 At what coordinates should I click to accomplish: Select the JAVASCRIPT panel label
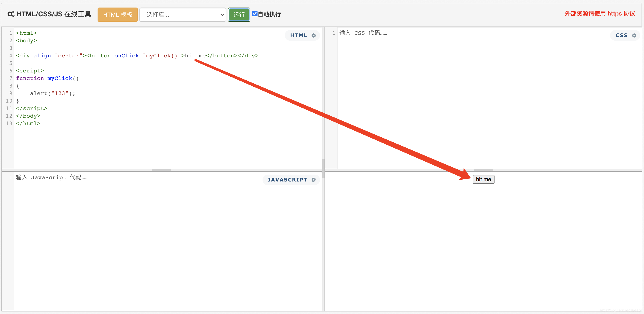[287, 180]
